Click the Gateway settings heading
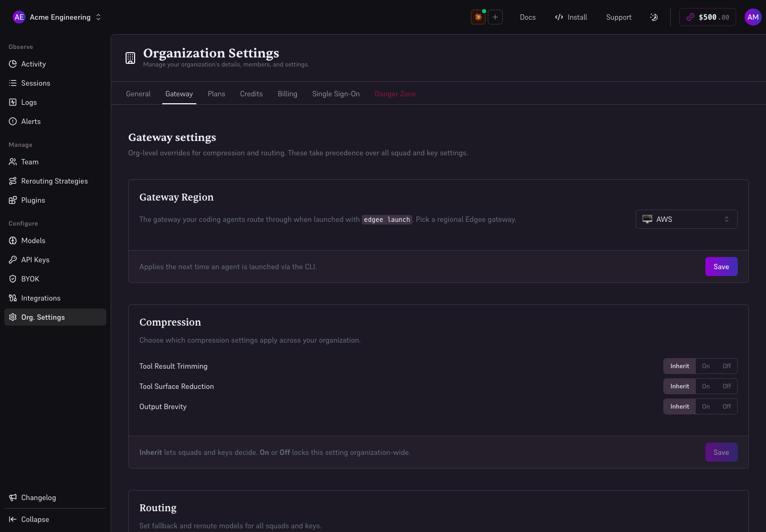766x532 pixels. (172, 137)
